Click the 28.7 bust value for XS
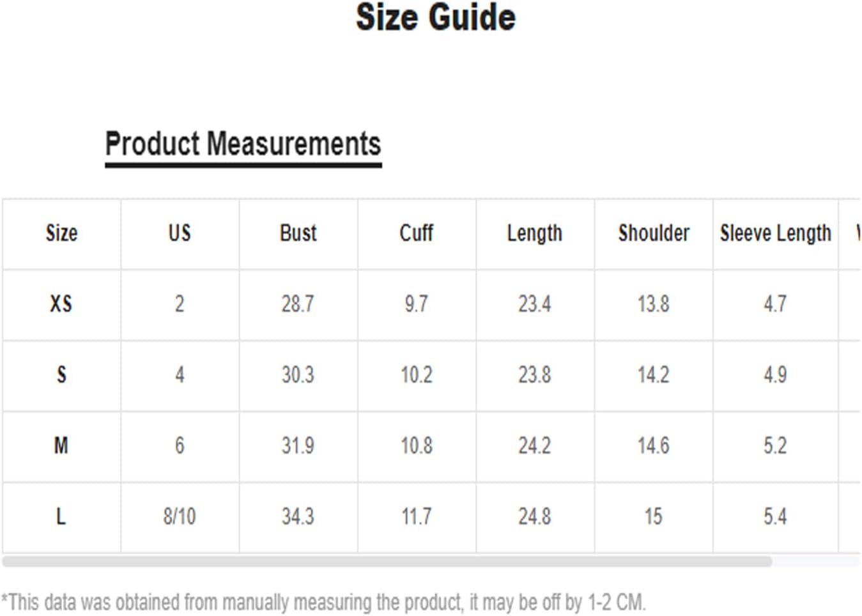The image size is (862, 616). point(298,304)
